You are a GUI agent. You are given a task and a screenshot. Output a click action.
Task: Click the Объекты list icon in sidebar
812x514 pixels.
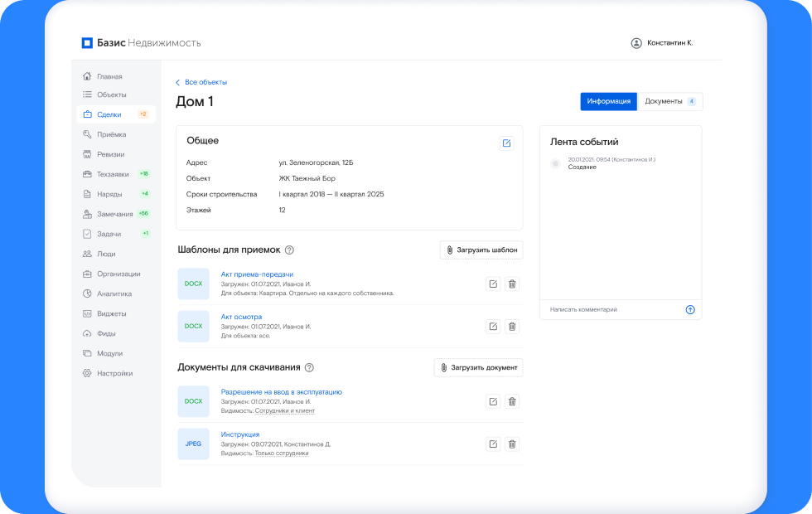pos(87,95)
